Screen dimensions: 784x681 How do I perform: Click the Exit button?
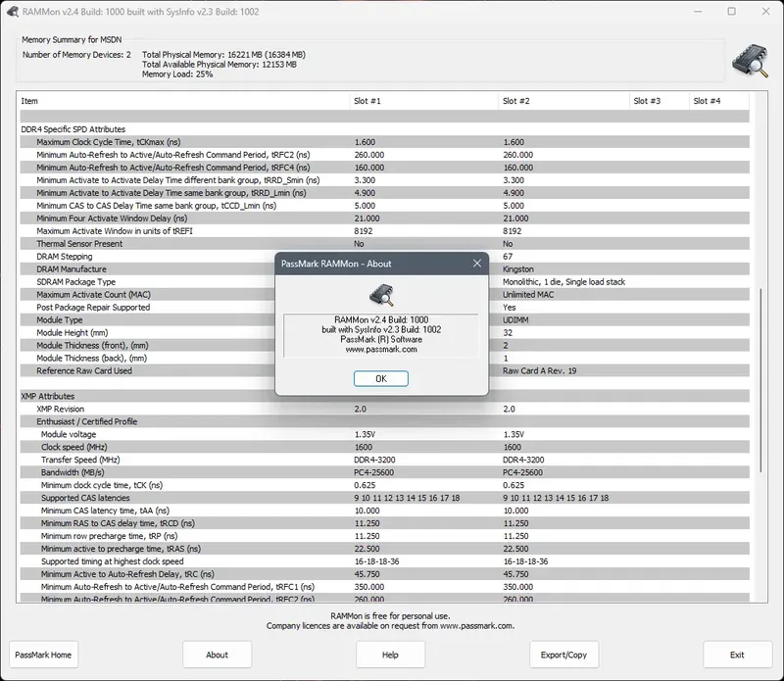pyautogui.click(x=738, y=655)
